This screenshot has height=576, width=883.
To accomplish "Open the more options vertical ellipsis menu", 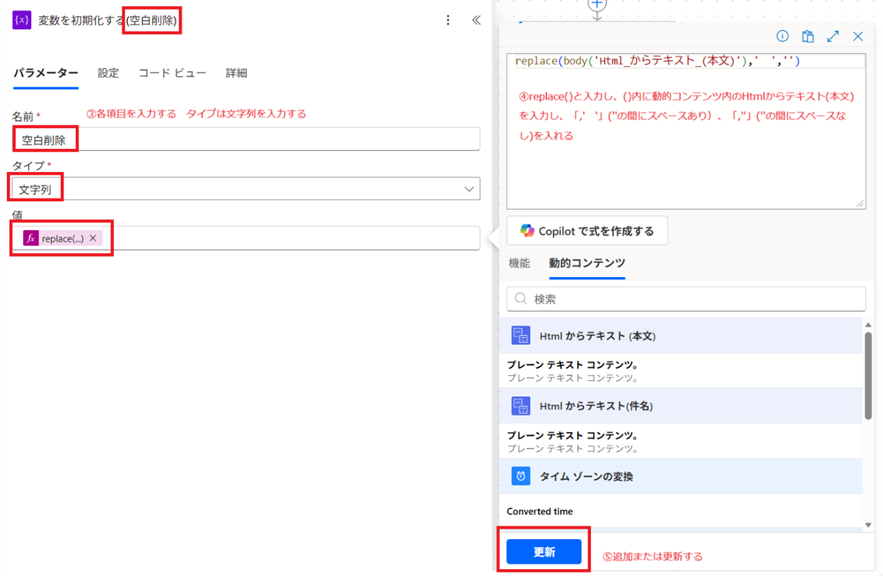I will tap(448, 20).
